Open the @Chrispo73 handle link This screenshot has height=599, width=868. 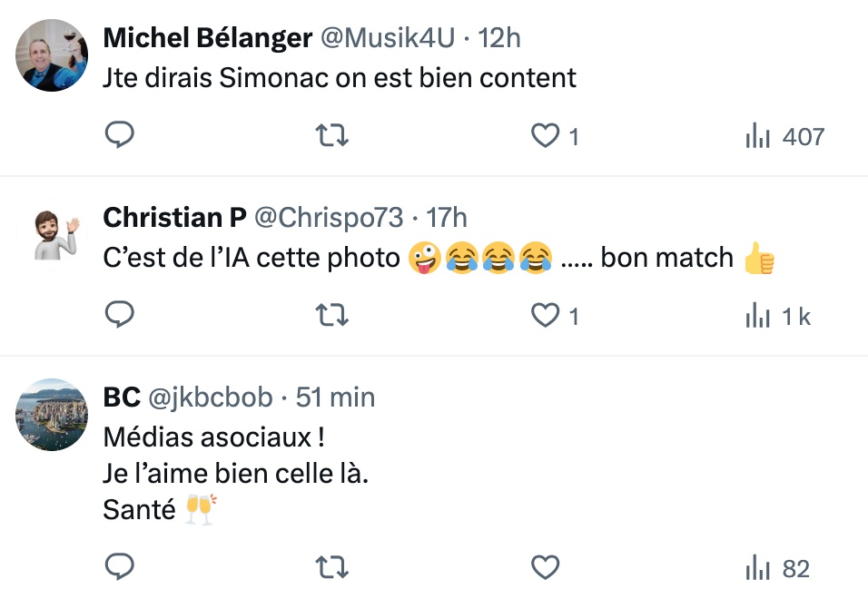click(x=328, y=218)
